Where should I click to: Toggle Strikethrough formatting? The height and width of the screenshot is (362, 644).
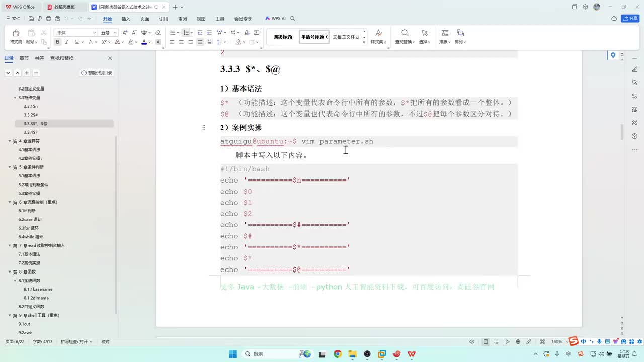(90, 42)
